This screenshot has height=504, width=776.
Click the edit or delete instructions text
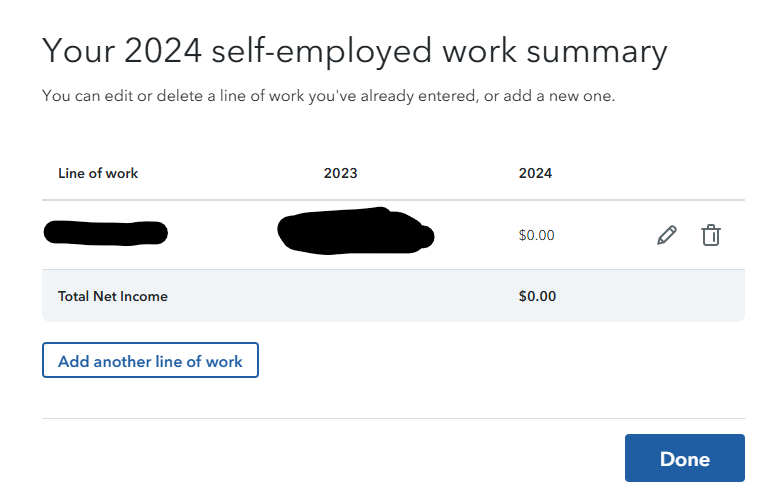click(x=329, y=96)
